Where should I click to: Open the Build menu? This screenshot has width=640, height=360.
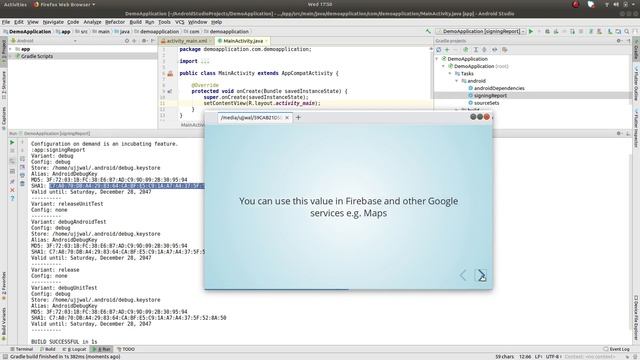pos(135,22)
